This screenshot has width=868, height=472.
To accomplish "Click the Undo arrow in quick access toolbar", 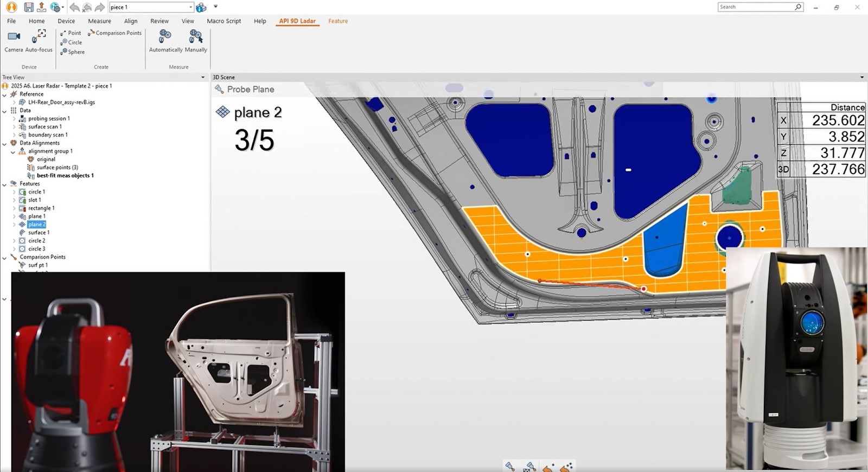I will tap(74, 7).
